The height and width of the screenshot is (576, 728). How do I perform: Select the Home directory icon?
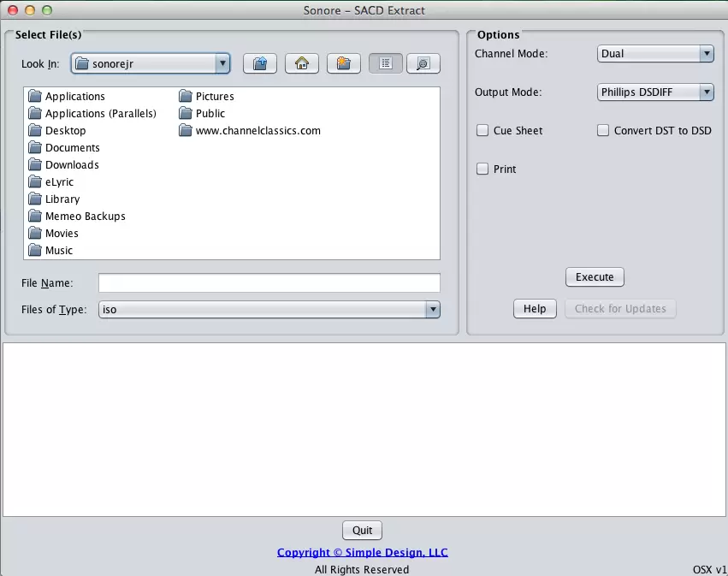[301, 63]
